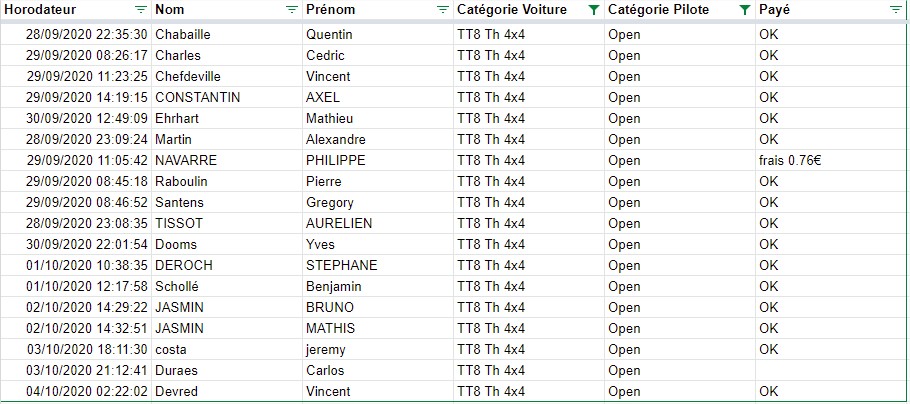Select the Catégorie Voiture header cell

coord(529,10)
